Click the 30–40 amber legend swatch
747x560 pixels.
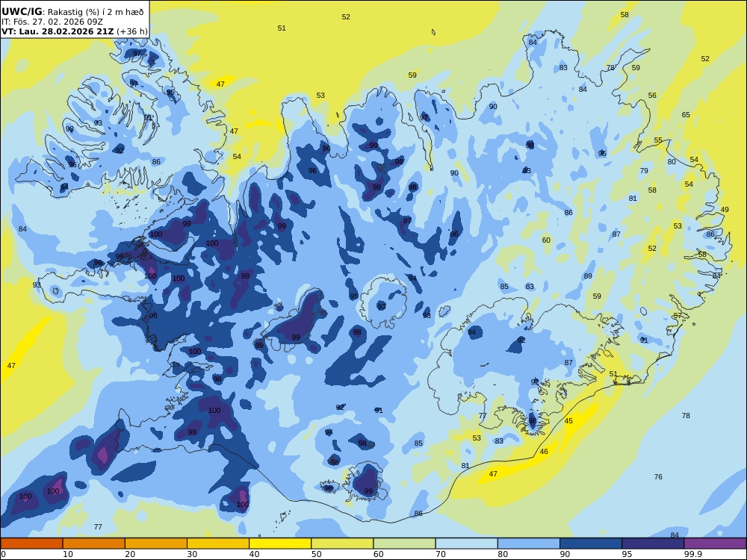(x=218, y=544)
